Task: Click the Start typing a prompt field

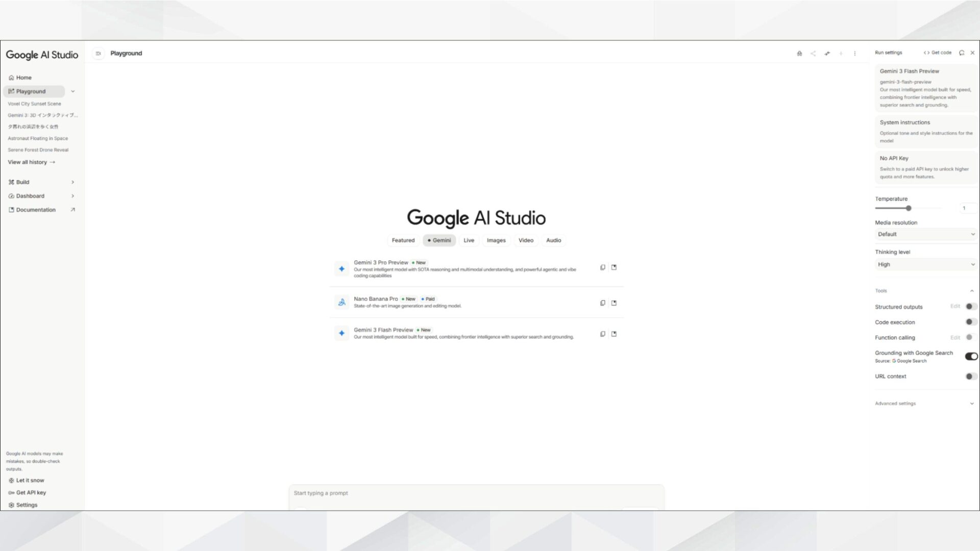Action: [x=475, y=493]
